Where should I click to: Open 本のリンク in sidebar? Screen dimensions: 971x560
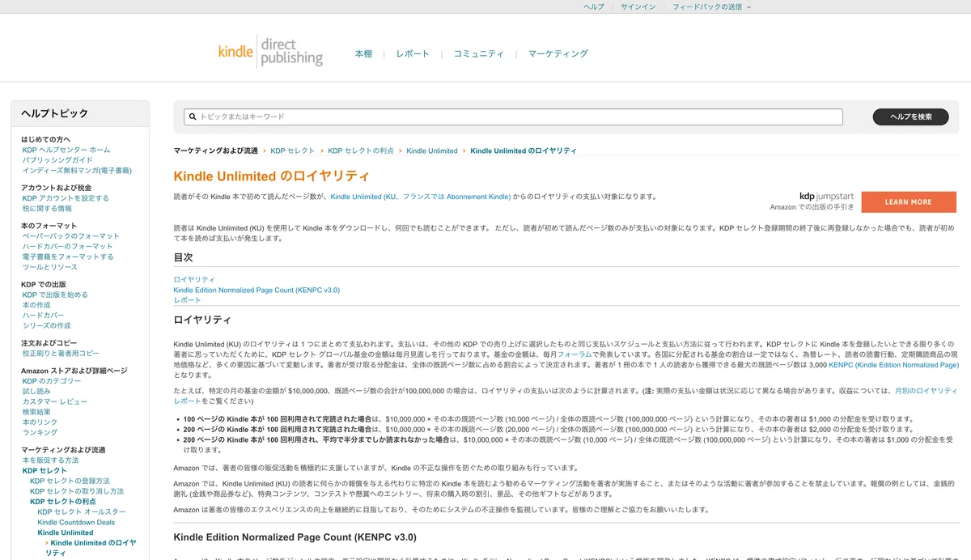tap(40, 422)
